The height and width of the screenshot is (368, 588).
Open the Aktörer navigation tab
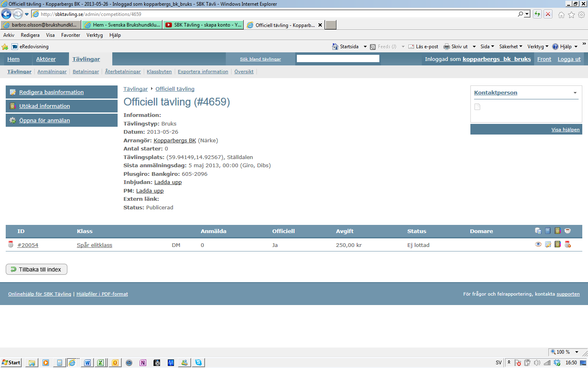[46, 59]
